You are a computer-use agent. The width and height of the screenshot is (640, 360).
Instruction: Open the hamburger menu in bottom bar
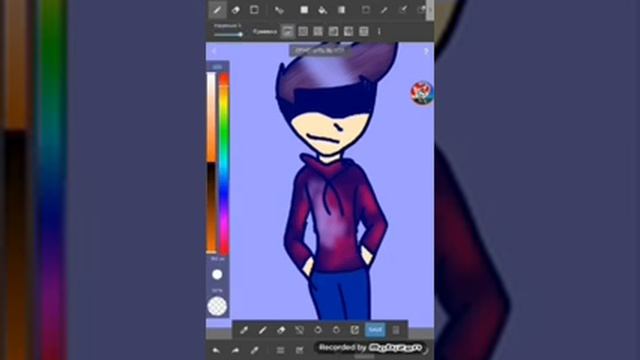[x=280, y=350]
